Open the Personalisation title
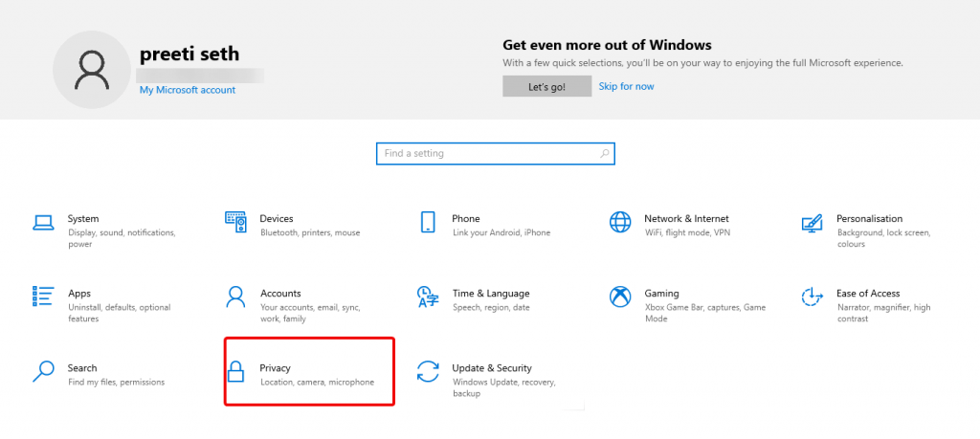Image resolution: width=980 pixels, height=439 pixels. 869,219
